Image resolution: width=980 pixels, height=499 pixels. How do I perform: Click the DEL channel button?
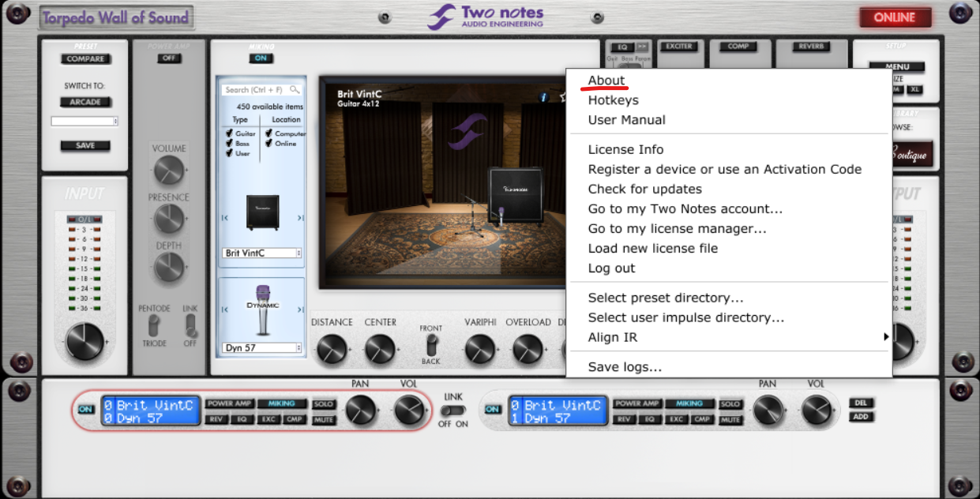[862, 403]
